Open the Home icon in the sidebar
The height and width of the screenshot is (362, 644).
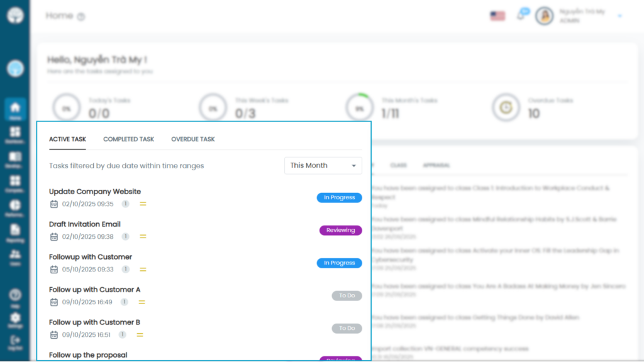(15, 109)
